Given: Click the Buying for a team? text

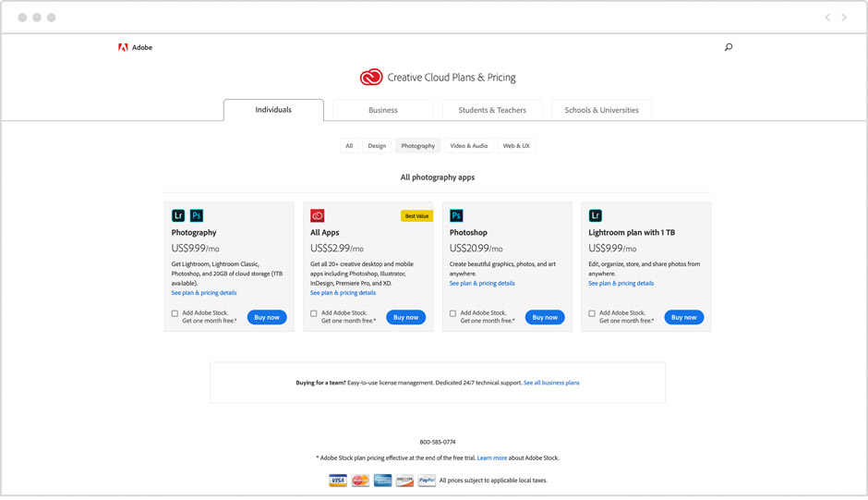Looking at the screenshot, I should click(320, 383).
